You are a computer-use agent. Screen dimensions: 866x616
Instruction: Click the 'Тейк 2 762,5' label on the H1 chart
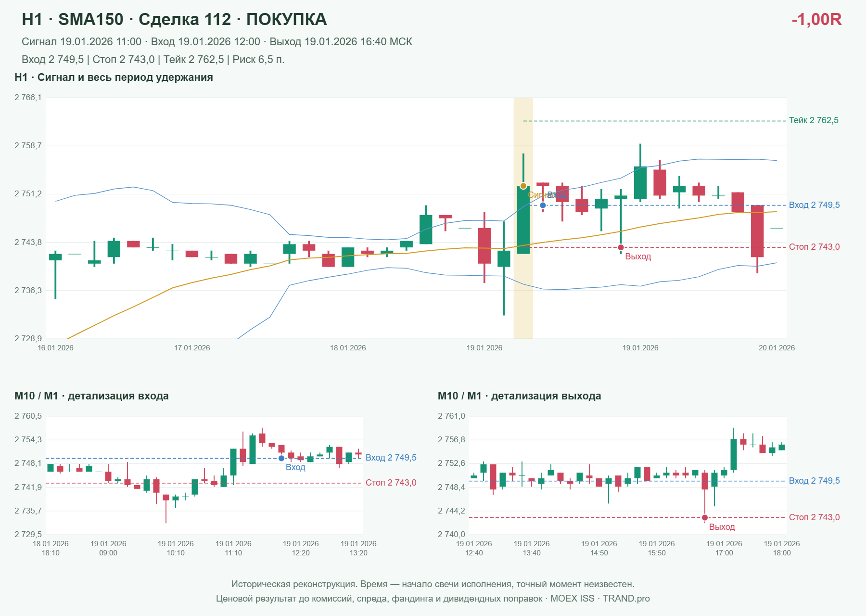[814, 120]
